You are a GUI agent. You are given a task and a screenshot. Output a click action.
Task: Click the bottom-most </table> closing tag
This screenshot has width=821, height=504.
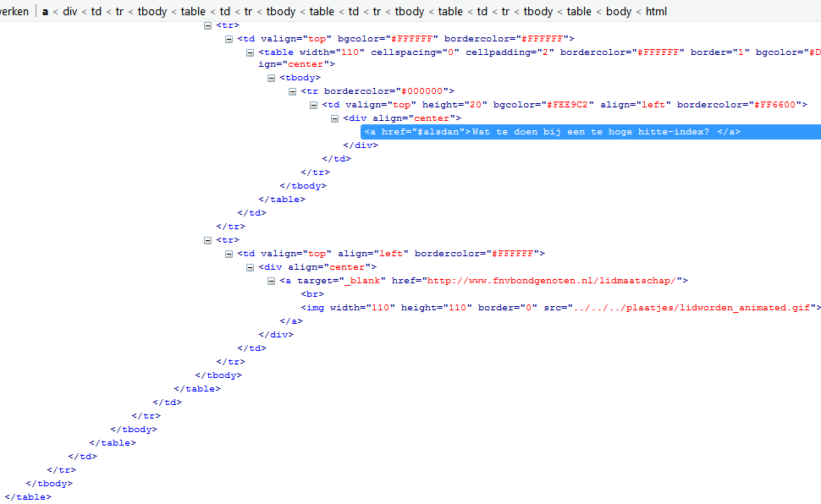coord(28,497)
